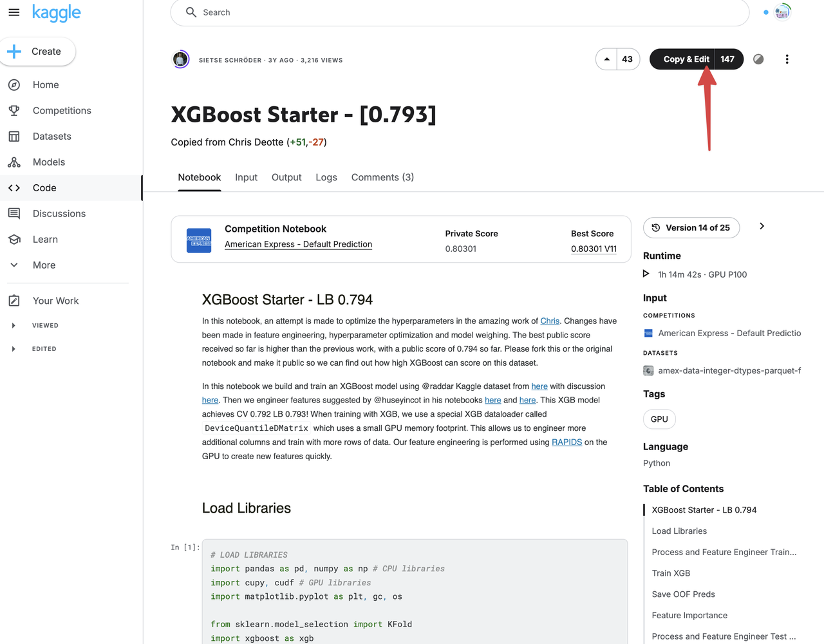Click the search magnifier icon

pyautogui.click(x=191, y=12)
